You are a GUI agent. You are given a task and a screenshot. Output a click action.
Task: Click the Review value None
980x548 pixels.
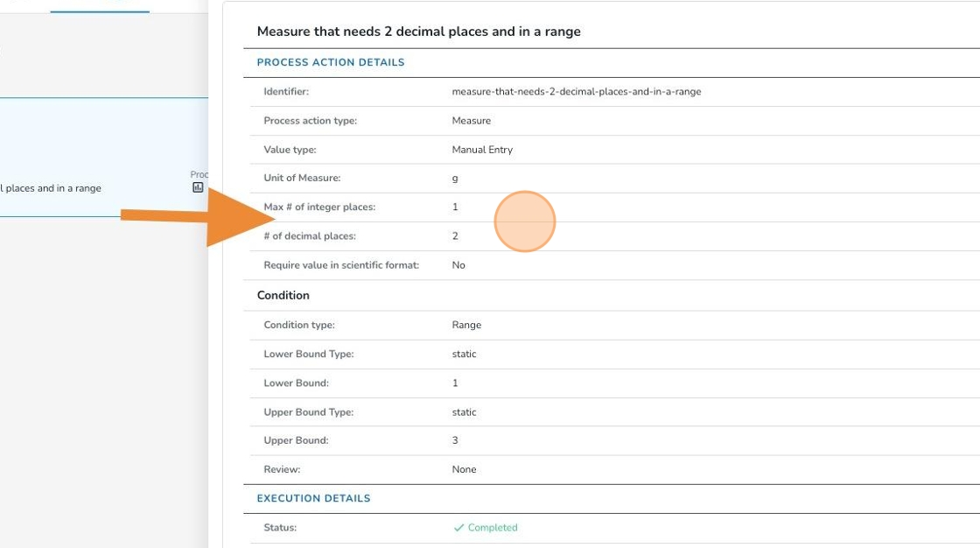point(464,470)
